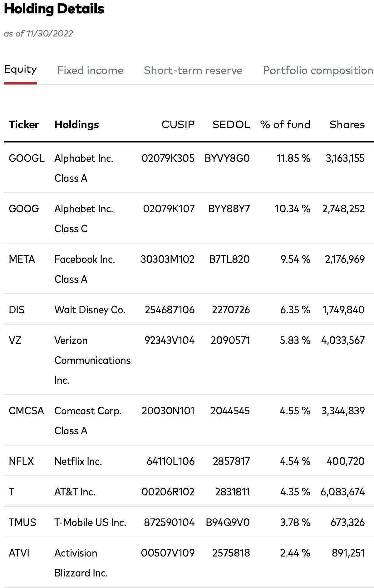The width and height of the screenshot is (374, 588).
Task: Select the GOOGL ticker row
Action: pyautogui.click(x=189, y=168)
